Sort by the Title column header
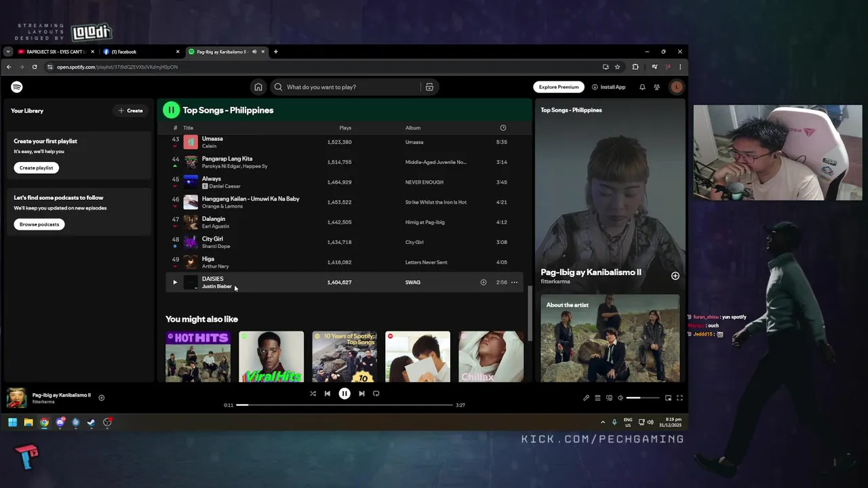 pyautogui.click(x=188, y=127)
